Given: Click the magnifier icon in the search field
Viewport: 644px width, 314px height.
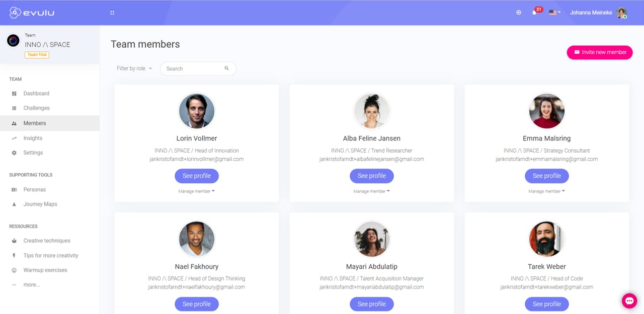Looking at the screenshot, I should point(227,68).
